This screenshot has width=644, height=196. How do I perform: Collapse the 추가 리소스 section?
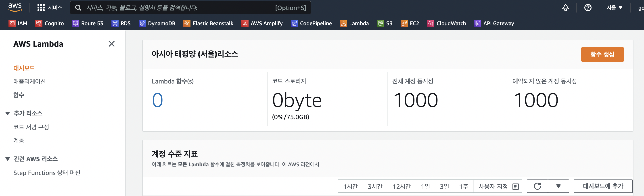point(8,113)
